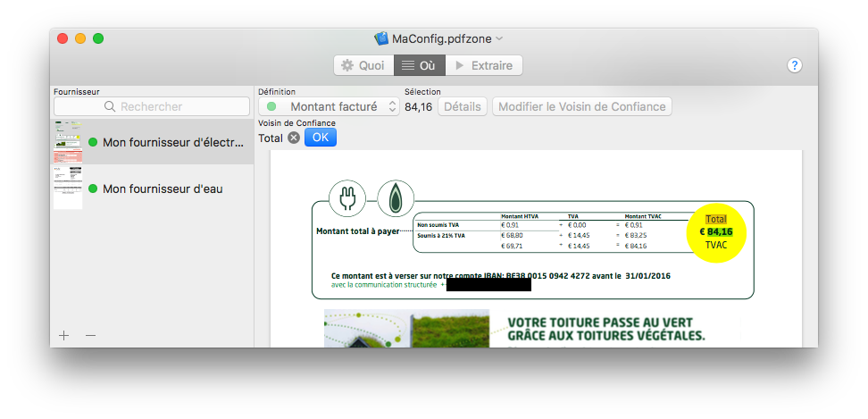Screen dimensions: 868x419
Task: Click the minus icon to remove supplier
Action: 90,335
